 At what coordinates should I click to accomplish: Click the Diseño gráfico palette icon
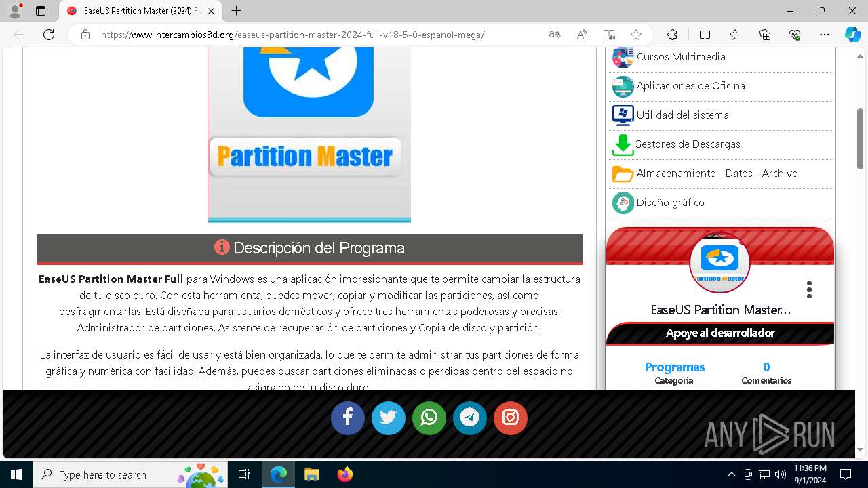pyautogui.click(x=623, y=203)
